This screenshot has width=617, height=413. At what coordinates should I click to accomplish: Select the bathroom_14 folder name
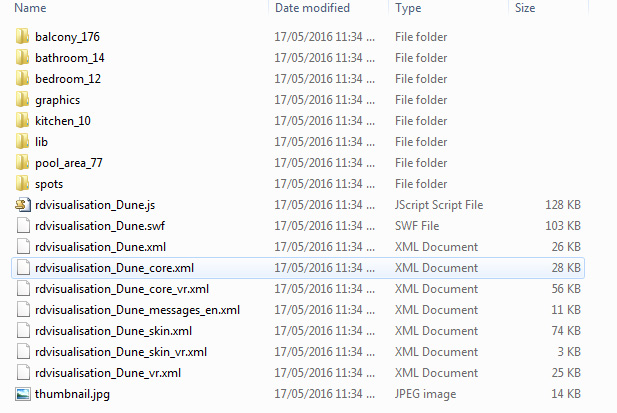coord(70,58)
